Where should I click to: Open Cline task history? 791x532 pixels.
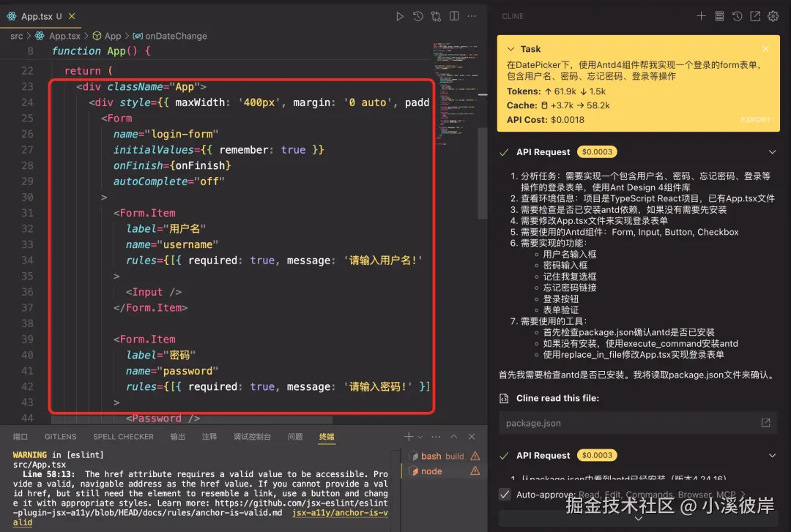click(737, 15)
